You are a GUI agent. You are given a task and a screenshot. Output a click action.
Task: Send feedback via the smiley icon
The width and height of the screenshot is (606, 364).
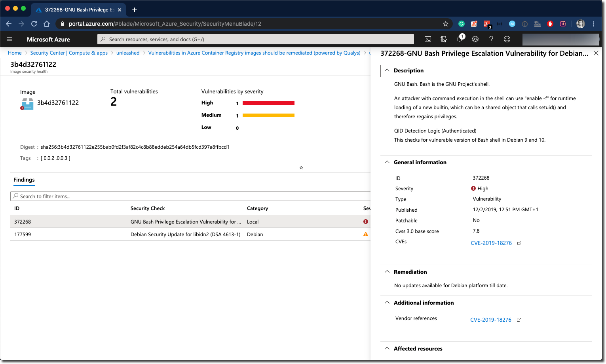coord(507,39)
